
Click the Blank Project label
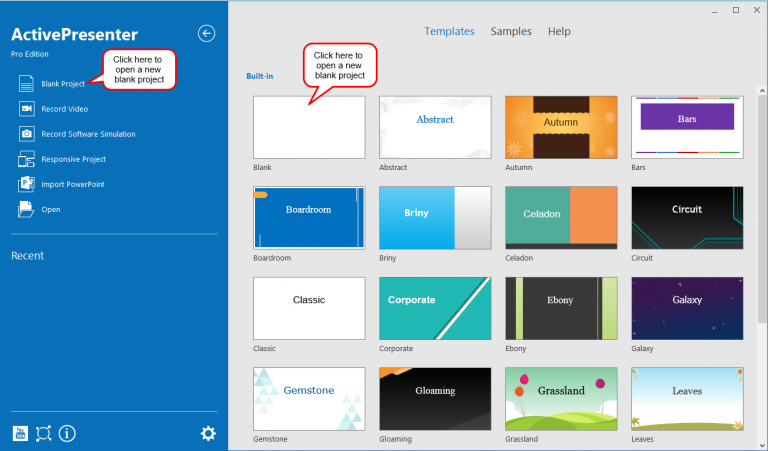click(63, 84)
